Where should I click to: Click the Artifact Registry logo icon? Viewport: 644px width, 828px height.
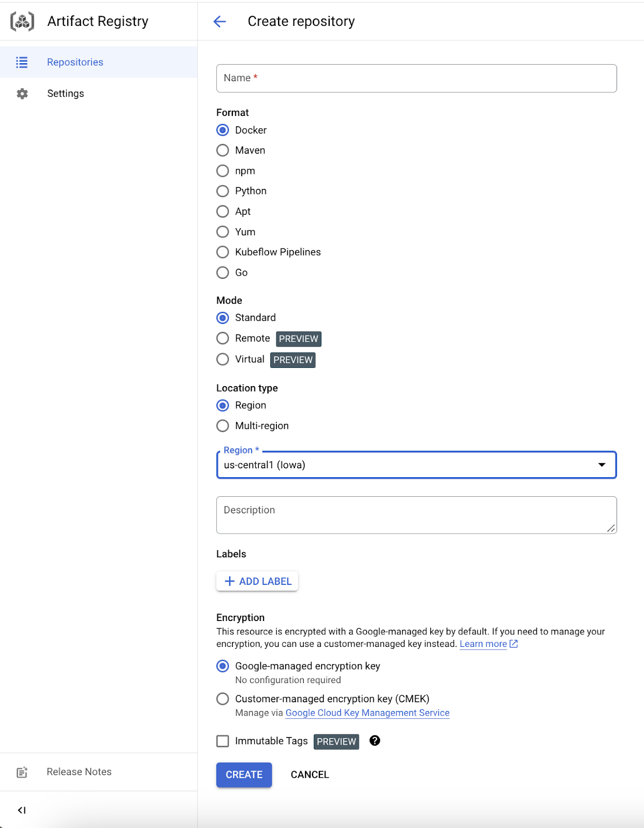22,22
